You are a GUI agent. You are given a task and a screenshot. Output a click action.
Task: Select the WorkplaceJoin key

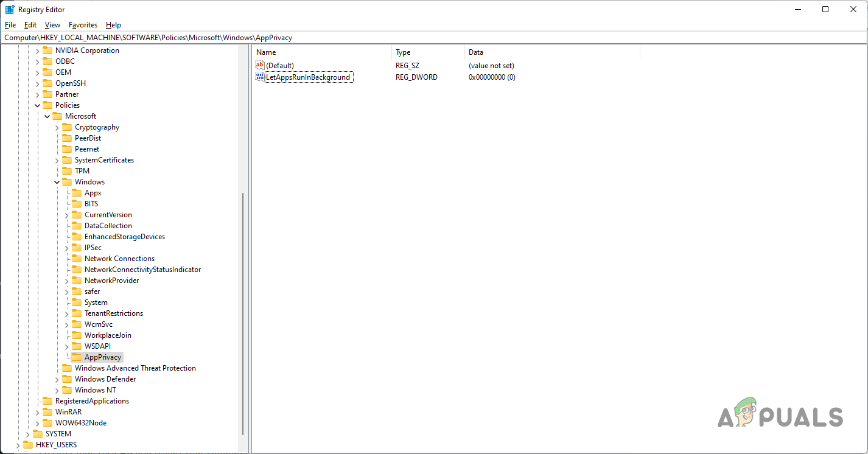[x=108, y=335]
